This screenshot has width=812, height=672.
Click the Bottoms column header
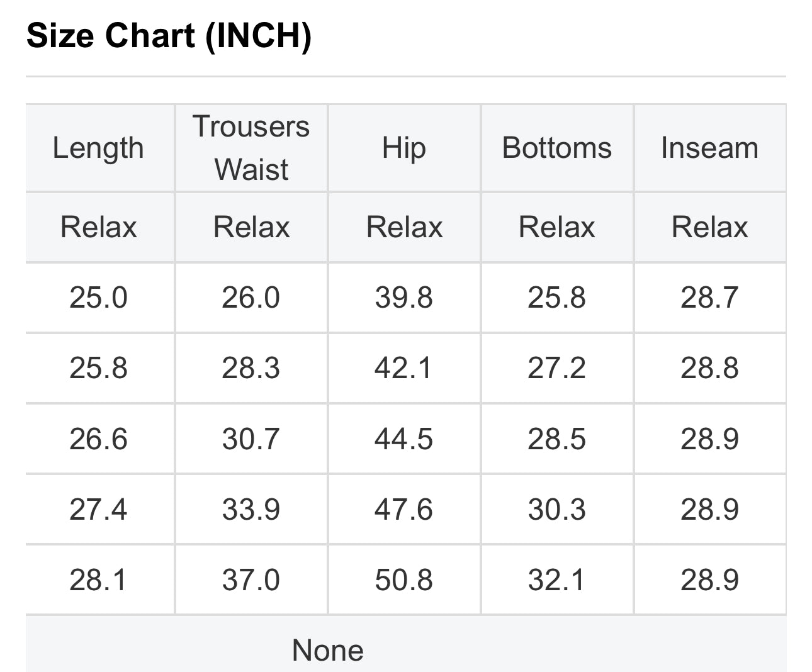pyautogui.click(x=557, y=148)
